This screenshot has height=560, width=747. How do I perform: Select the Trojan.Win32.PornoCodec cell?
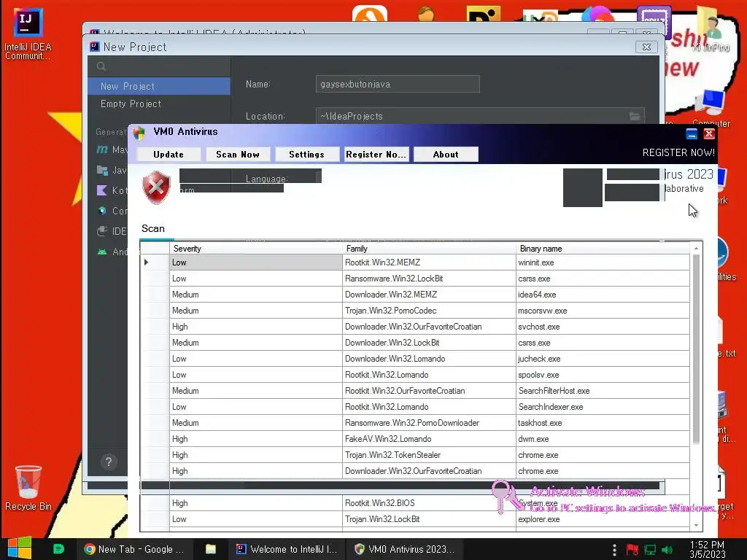click(429, 311)
